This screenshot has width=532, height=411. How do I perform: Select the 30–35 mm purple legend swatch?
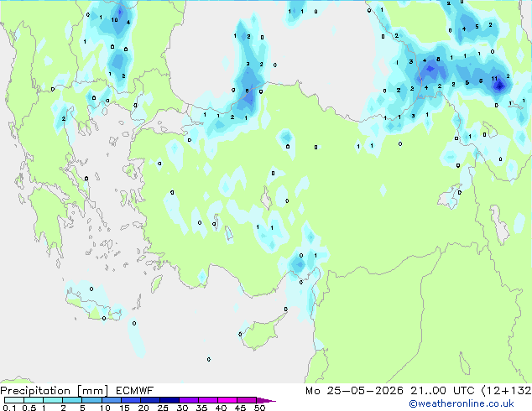coord(188,400)
